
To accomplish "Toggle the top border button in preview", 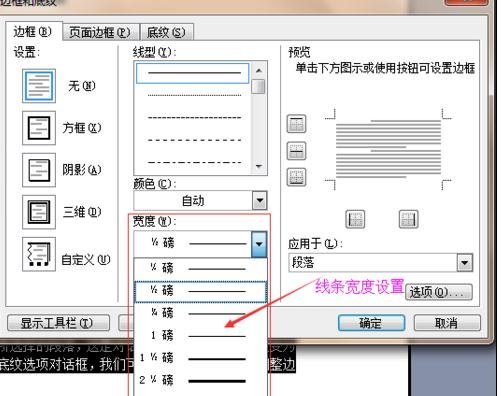I will point(296,124).
